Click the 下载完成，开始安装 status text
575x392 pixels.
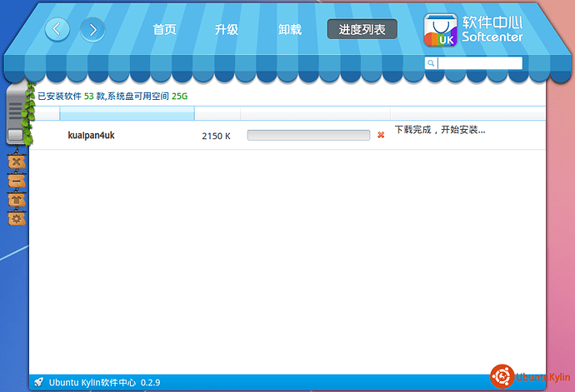(x=440, y=130)
